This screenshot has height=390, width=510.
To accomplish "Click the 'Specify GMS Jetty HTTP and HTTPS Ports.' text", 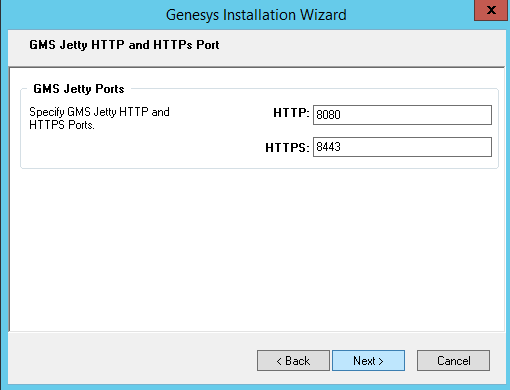I will (99, 118).
